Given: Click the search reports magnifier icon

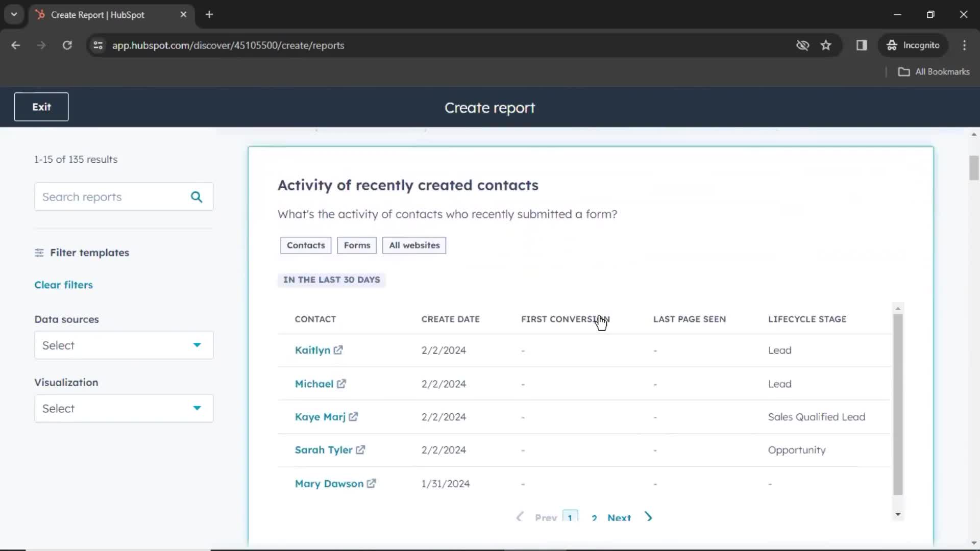Looking at the screenshot, I should [197, 196].
